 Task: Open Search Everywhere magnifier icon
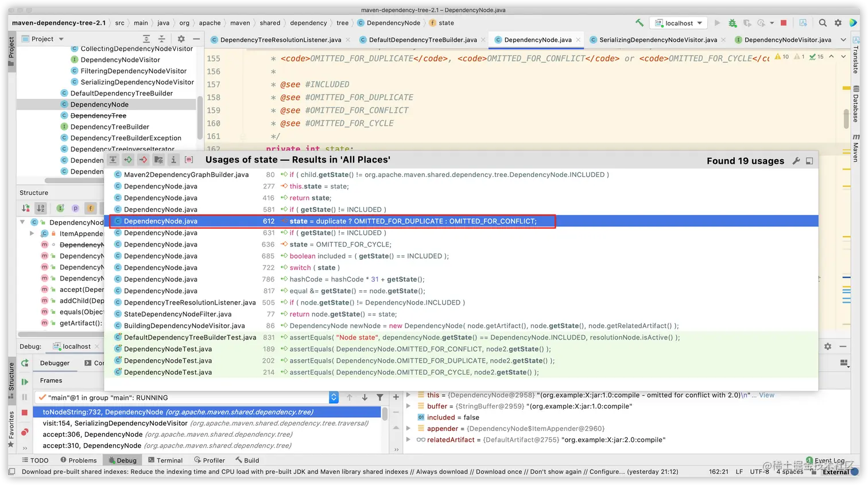coord(823,23)
